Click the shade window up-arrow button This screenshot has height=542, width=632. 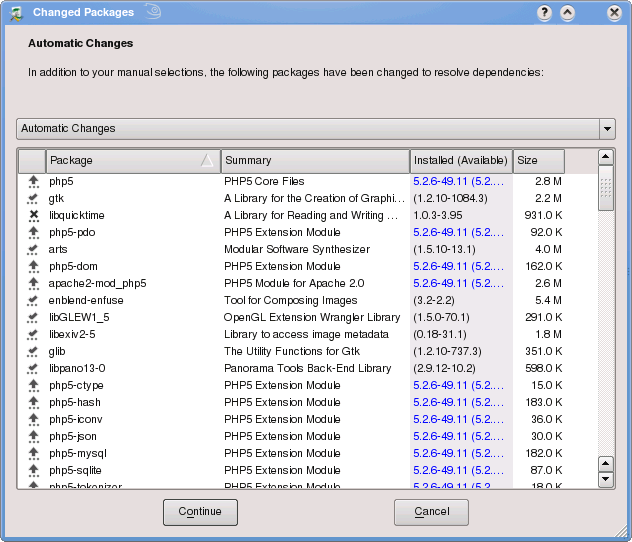click(567, 13)
